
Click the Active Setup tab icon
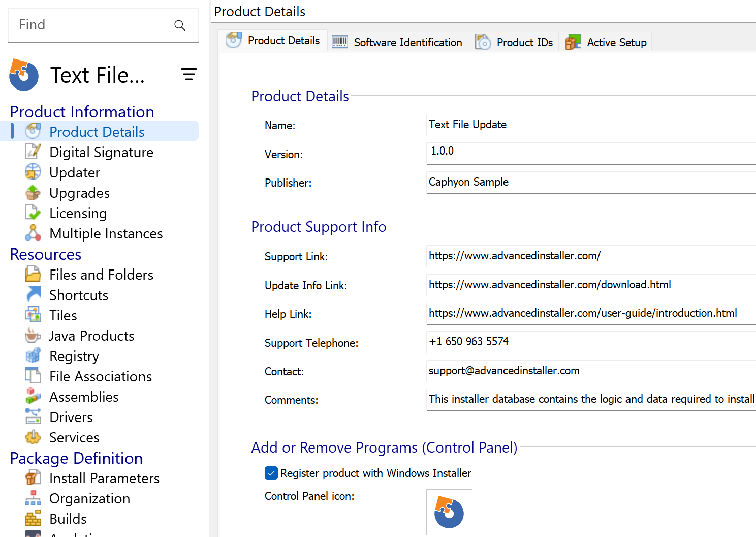point(573,42)
